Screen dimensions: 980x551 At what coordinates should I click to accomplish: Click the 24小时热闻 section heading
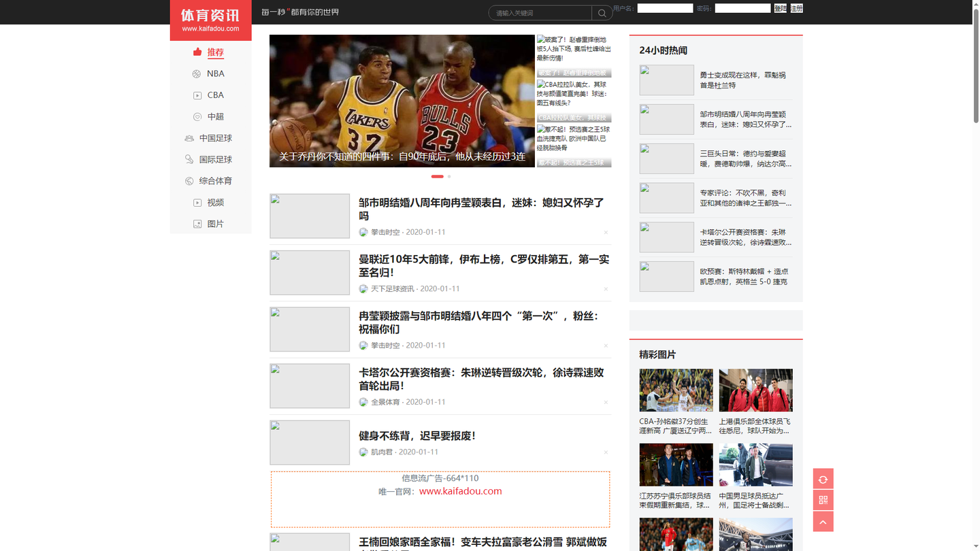pos(663,50)
